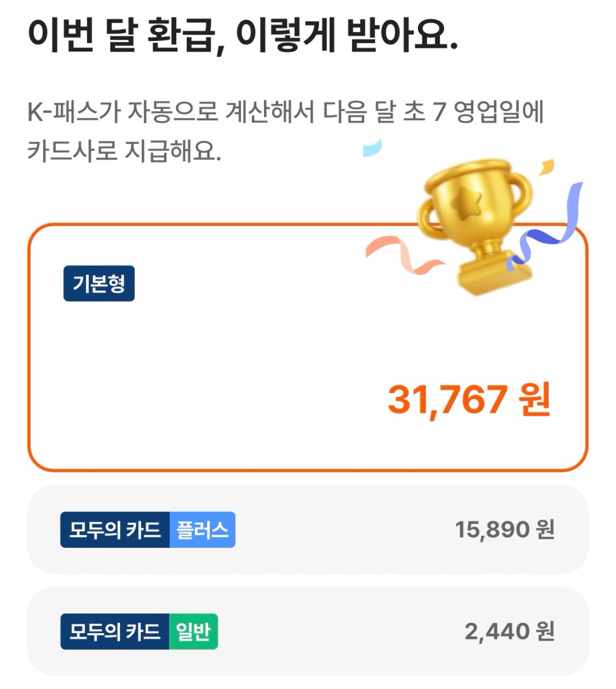616x689 pixels.
Task: Click the 31,767 원 refund amount
Action: click(x=469, y=400)
